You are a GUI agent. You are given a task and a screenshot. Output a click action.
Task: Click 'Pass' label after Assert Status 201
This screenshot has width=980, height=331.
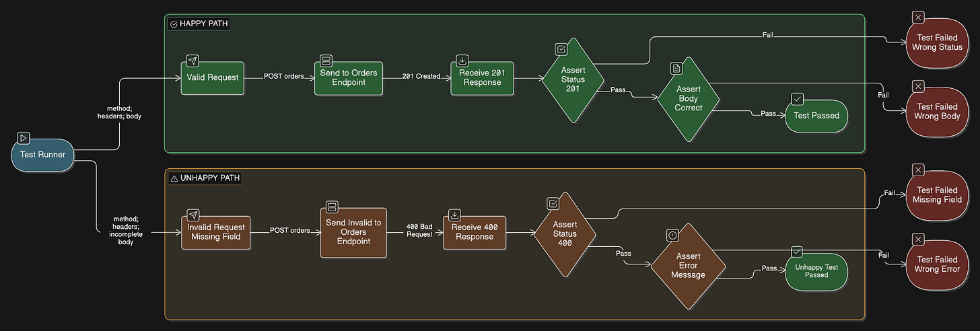click(618, 89)
